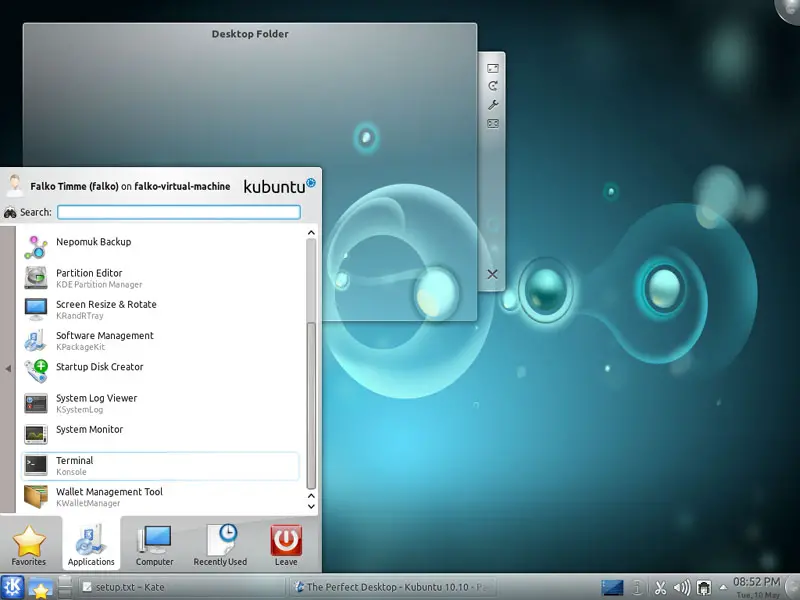Click the lower scrollbar up arrow
800x600 pixels.
pyautogui.click(x=311, y=496)
